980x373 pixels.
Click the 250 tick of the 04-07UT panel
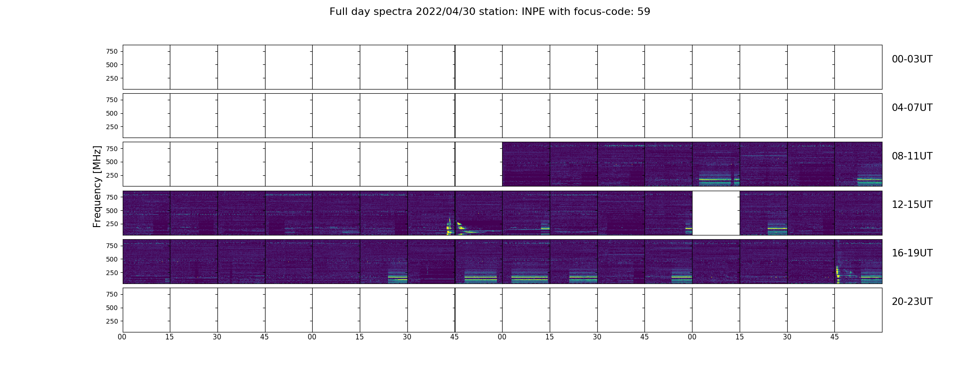coord(112,127)
